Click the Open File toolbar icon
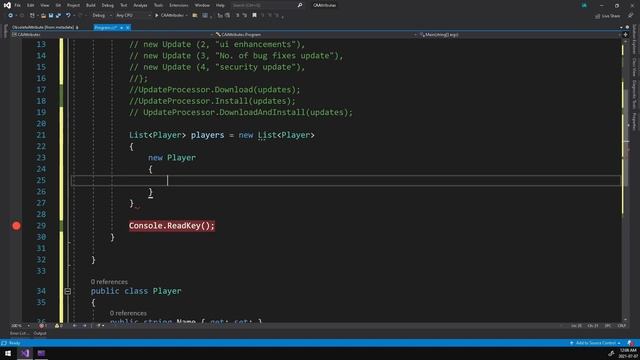This screenshot has height=360, width=640. tap(43, 16)
